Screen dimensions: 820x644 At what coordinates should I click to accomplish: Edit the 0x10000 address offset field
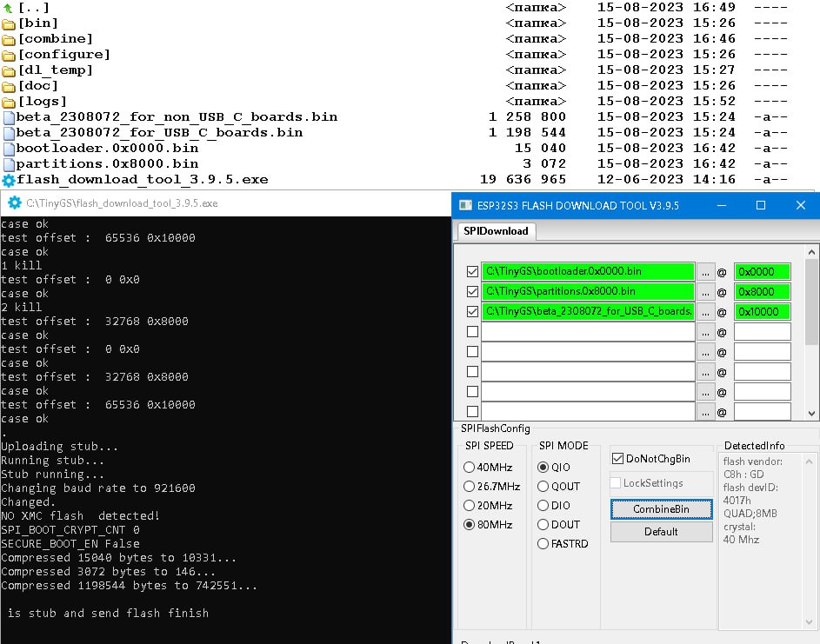[762, 311]
